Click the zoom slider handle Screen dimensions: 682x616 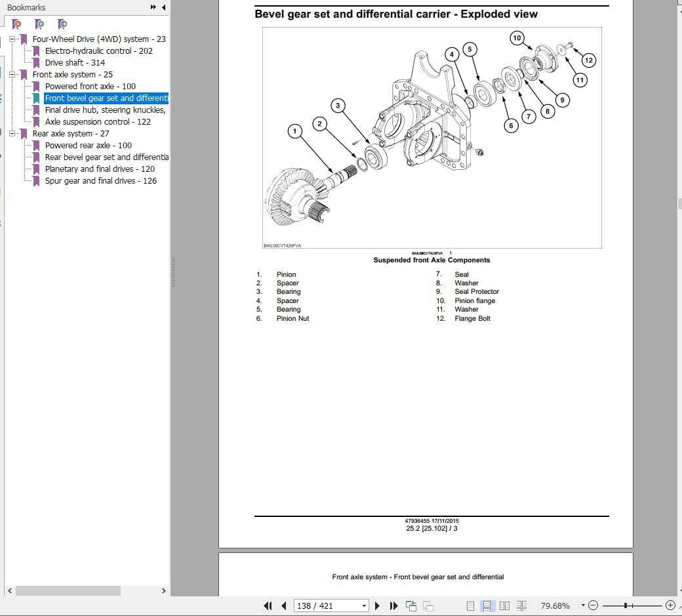coord(625,605)
